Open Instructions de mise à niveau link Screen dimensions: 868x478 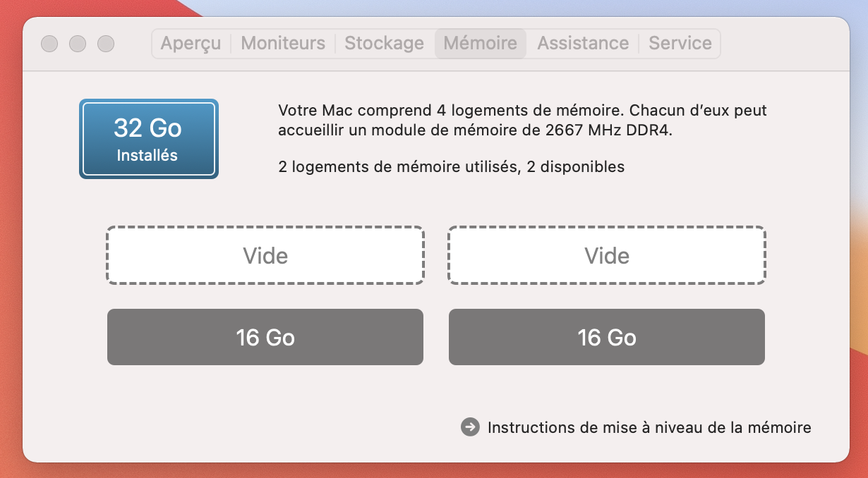click(649, 427)
